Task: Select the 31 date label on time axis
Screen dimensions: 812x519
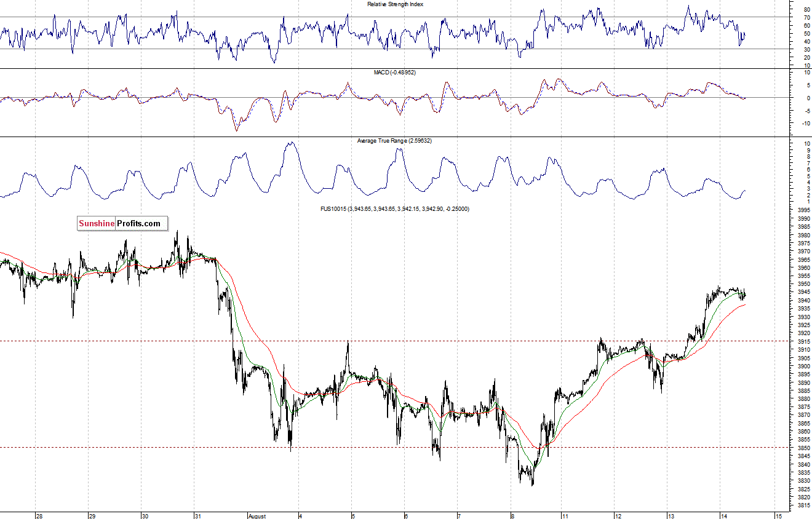Action: coord(197,516)
